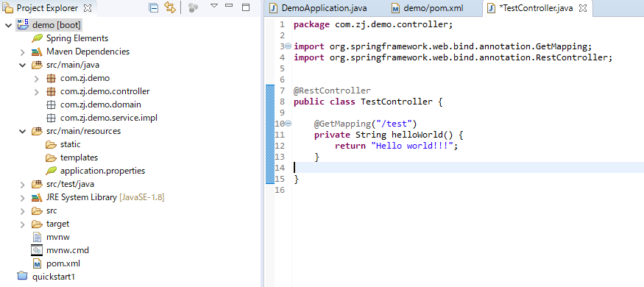The image size is (644, 287).
Task: Expand src/test/java folder
Action: [x=22, y=185]
